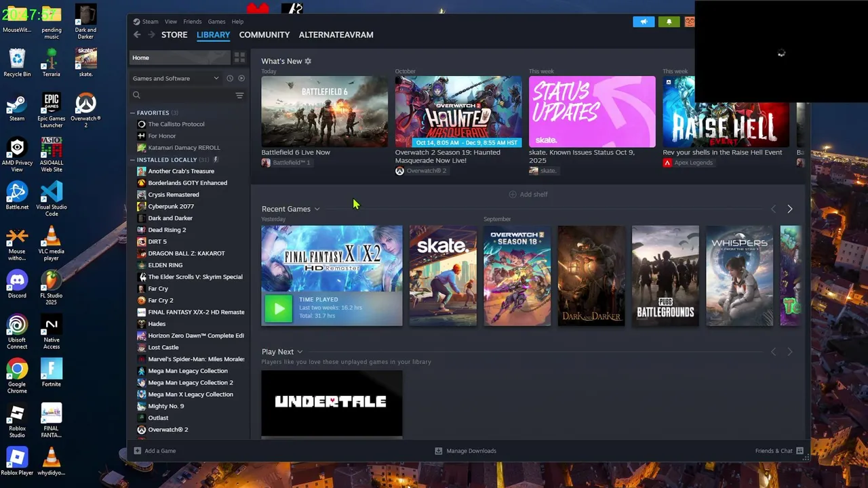Select The Callisto Protocol in favorites
The image size is (868, 488).
pos(176,124)
